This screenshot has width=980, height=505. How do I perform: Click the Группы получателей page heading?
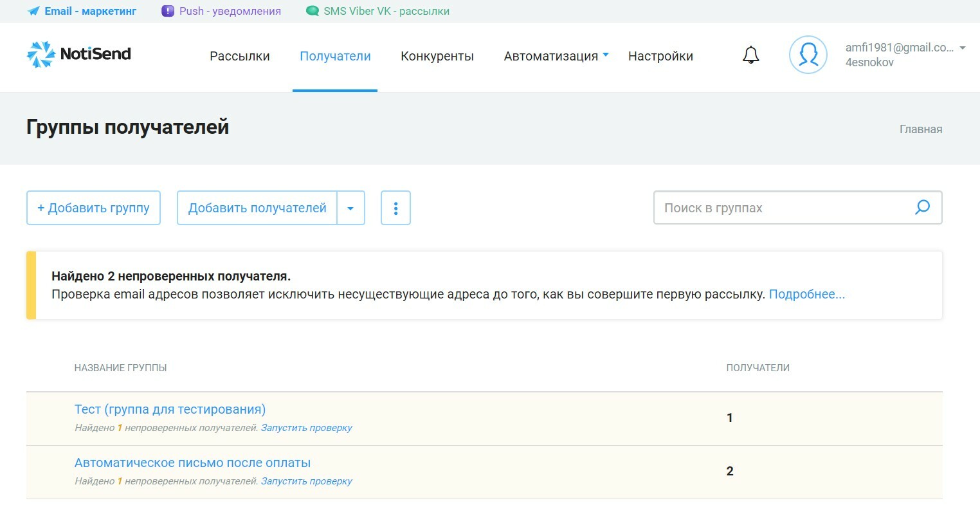coord(127,127)
